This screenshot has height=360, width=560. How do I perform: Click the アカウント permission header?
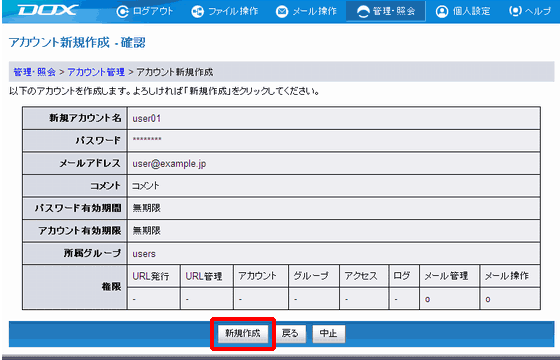coord(258,276)
